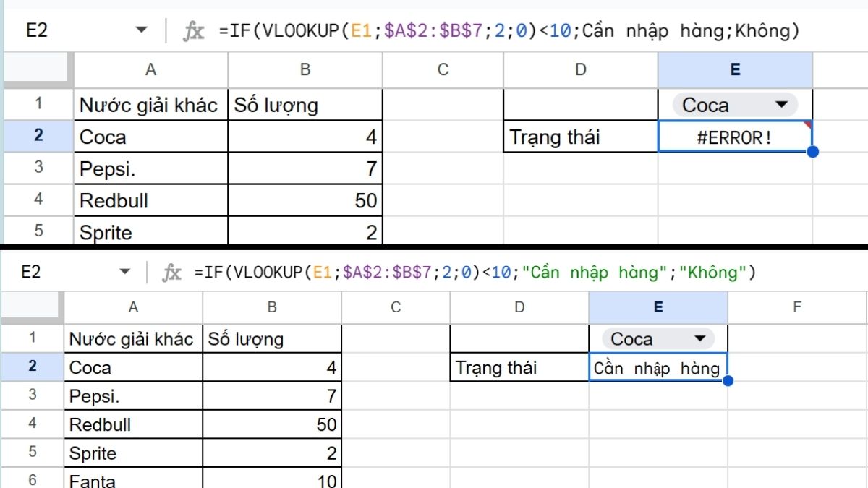Click 'Số lượng' cell in bottom sheet
This screenshot has width=868, height=488.
[272, 338]
